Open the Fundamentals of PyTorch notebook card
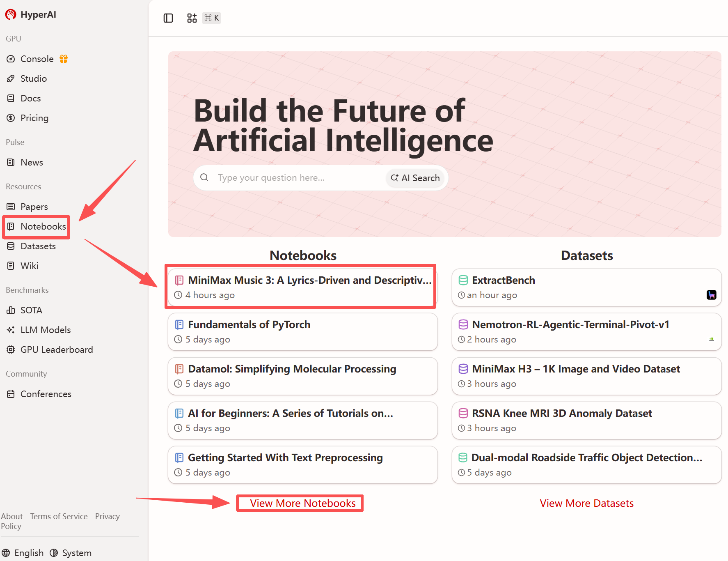 point(303,332)
